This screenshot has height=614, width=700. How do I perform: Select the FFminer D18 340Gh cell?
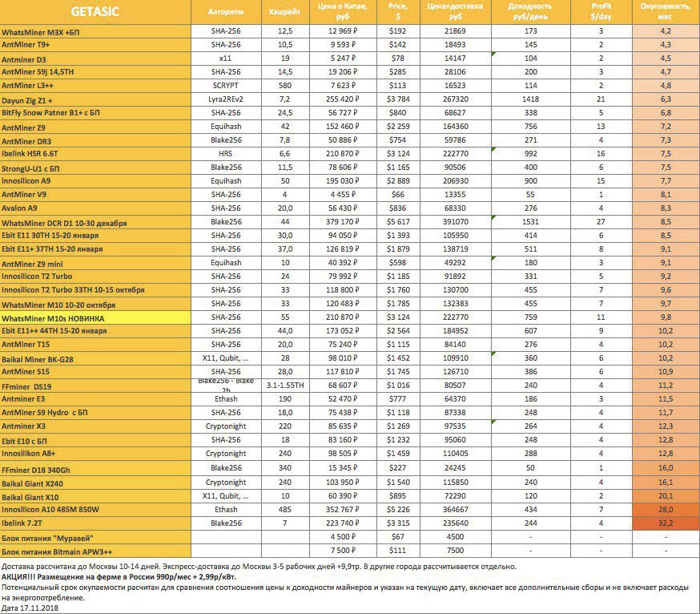95,470
